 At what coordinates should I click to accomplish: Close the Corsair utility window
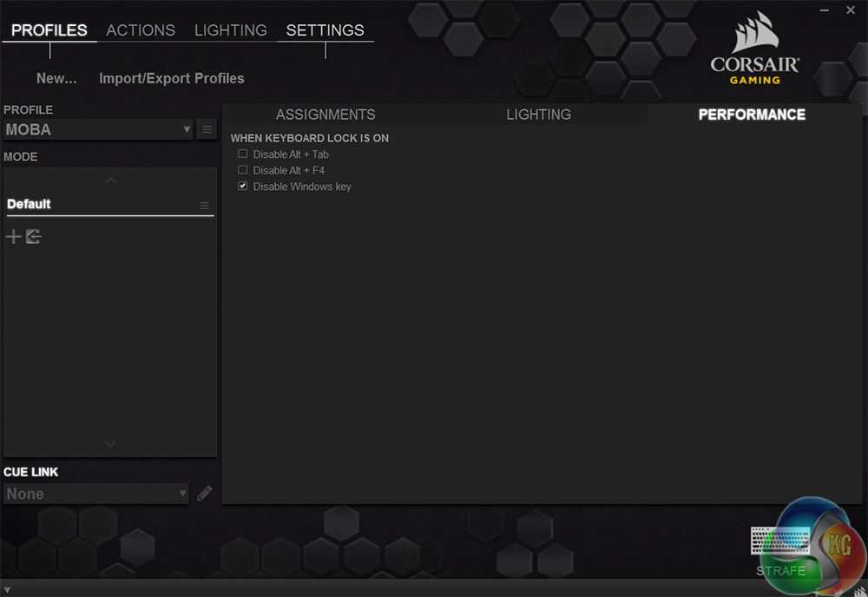[851, 10]
